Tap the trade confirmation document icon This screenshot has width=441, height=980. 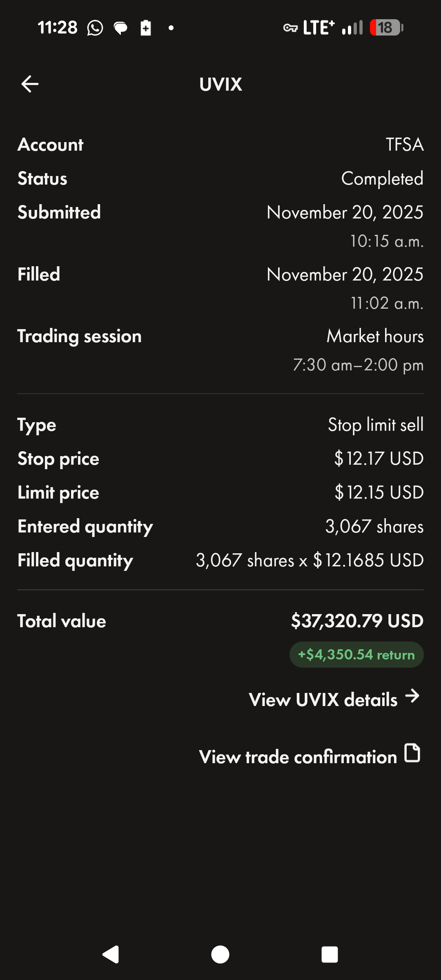pos(412,753)
